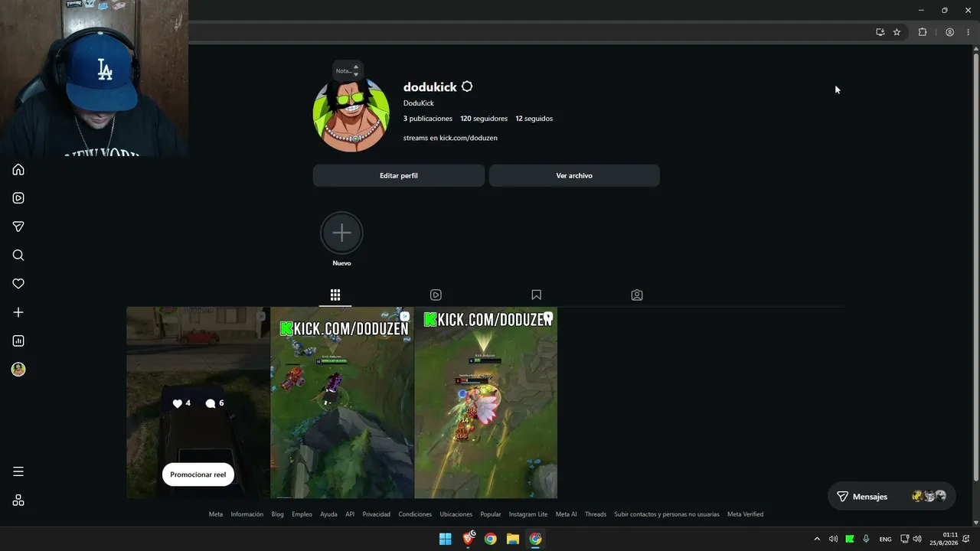Open the network icon in system tray
980x551 pixels.
(904, 539)
